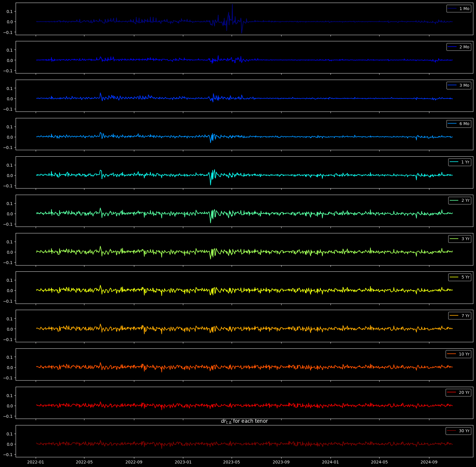This screenshot has width=476, height=467.
Task: Click the 3 Yr legend label
Action: (465, 239)
